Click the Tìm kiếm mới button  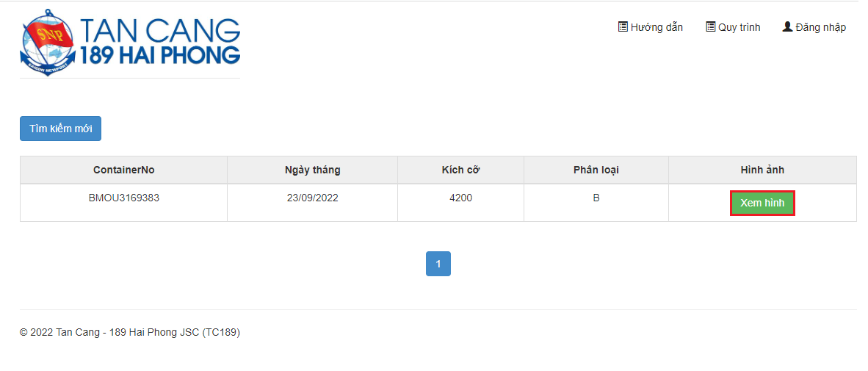pos(60,129)
